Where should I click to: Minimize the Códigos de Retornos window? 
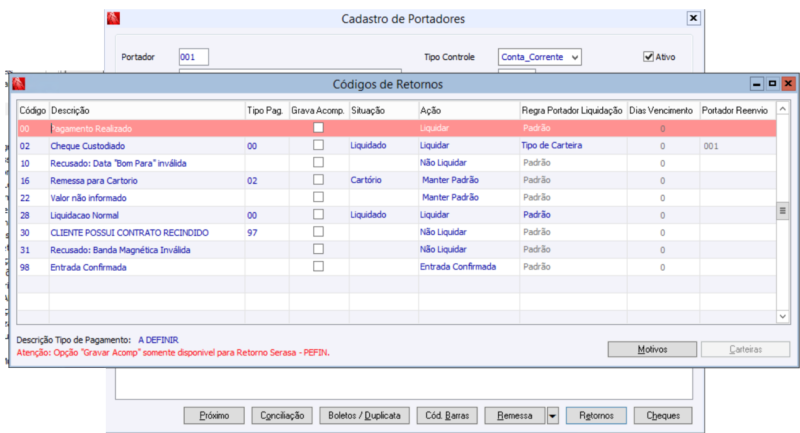(757, 84)
